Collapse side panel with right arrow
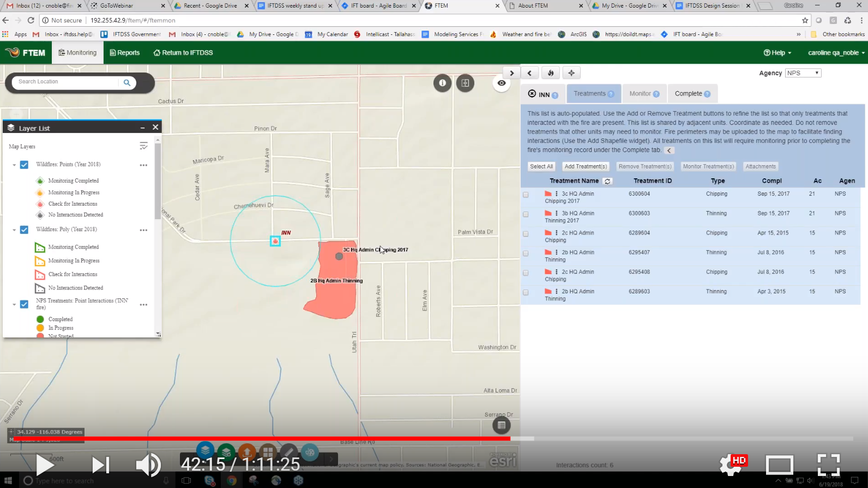The width and height of the screenshot is (868, 488). tap(511, 73)
